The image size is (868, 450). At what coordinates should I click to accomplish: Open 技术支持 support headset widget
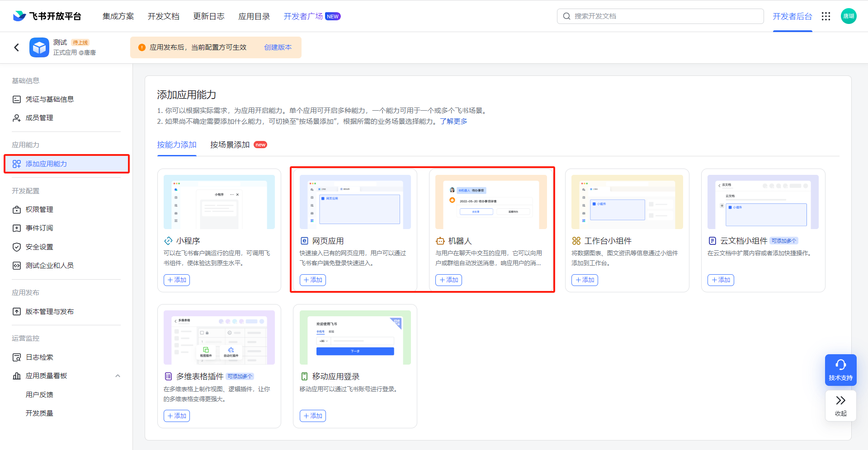840,370
